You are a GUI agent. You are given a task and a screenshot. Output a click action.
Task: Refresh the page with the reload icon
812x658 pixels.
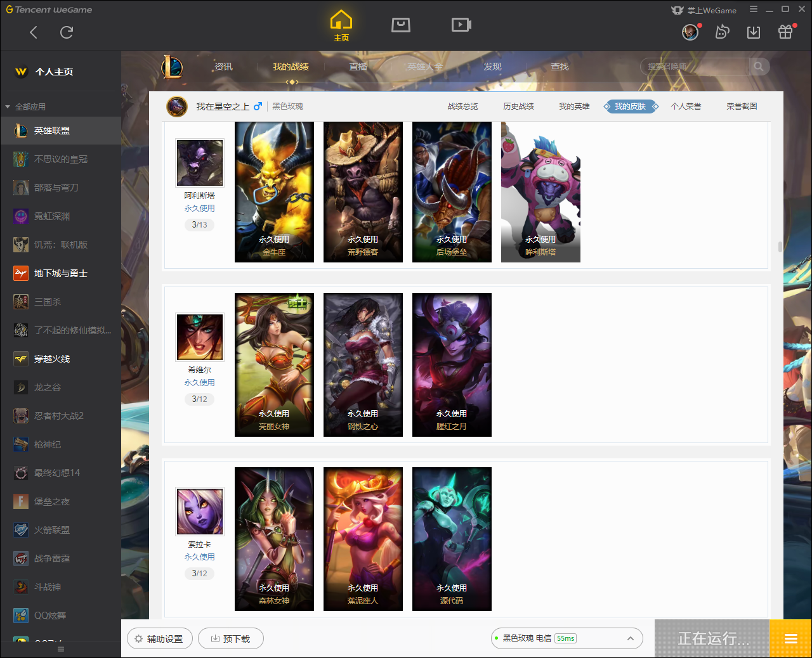pos(67,32)
